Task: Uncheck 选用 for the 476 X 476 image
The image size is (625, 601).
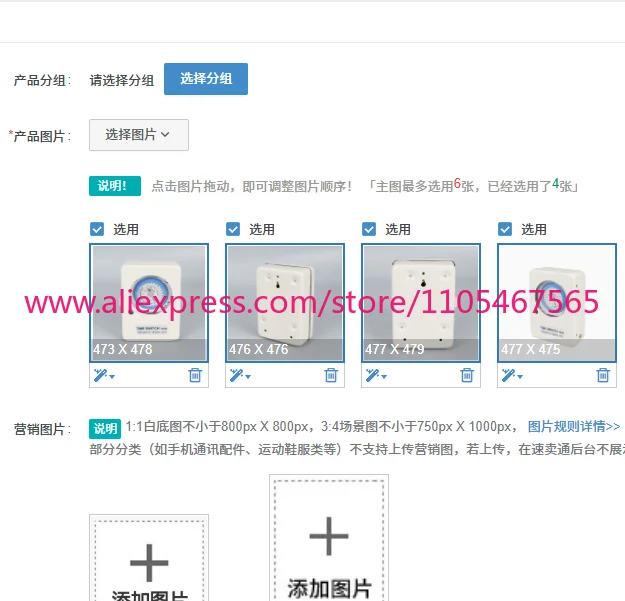Action: 233,229
